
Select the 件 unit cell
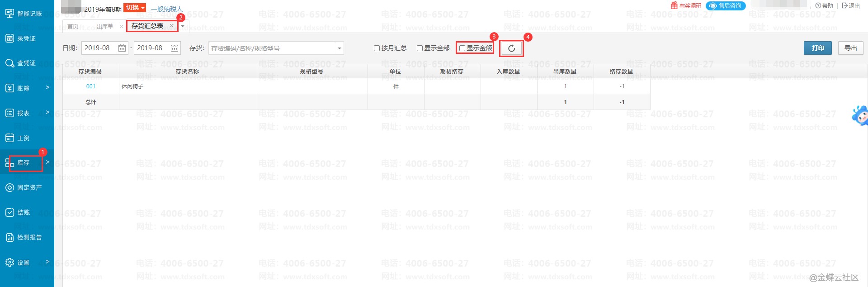pyautogui.click(x=396, y=86)
